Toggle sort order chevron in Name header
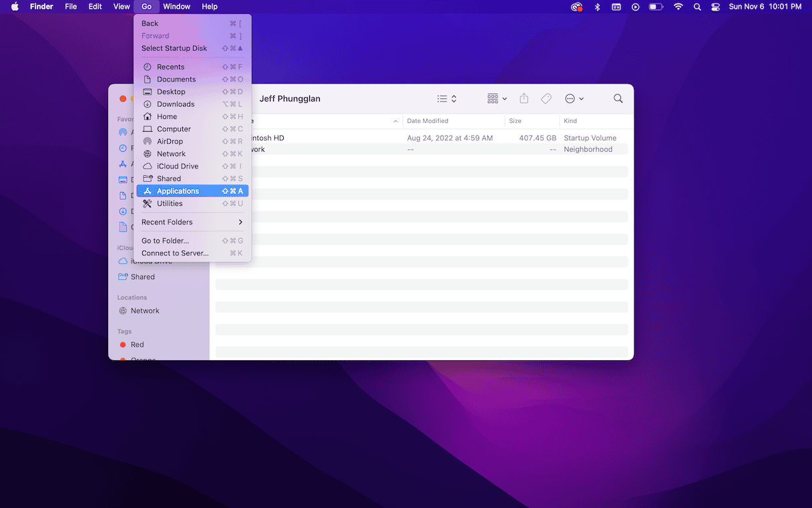This screenshot has height=508, width=812. click(x=396, y=121)
